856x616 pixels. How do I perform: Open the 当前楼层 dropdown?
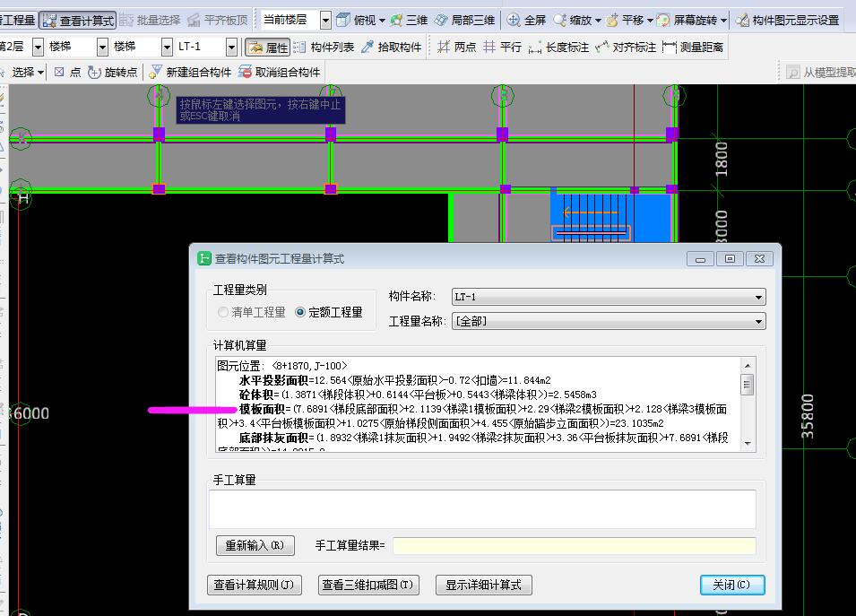(325, 21)
